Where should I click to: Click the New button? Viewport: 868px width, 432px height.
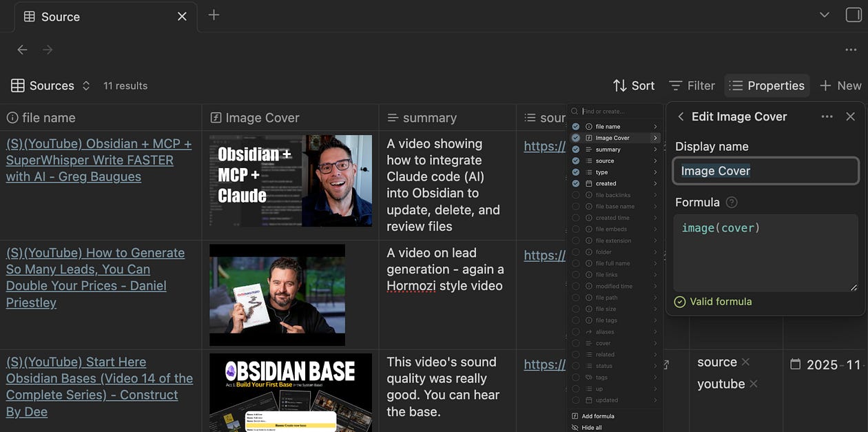point(840,85)
